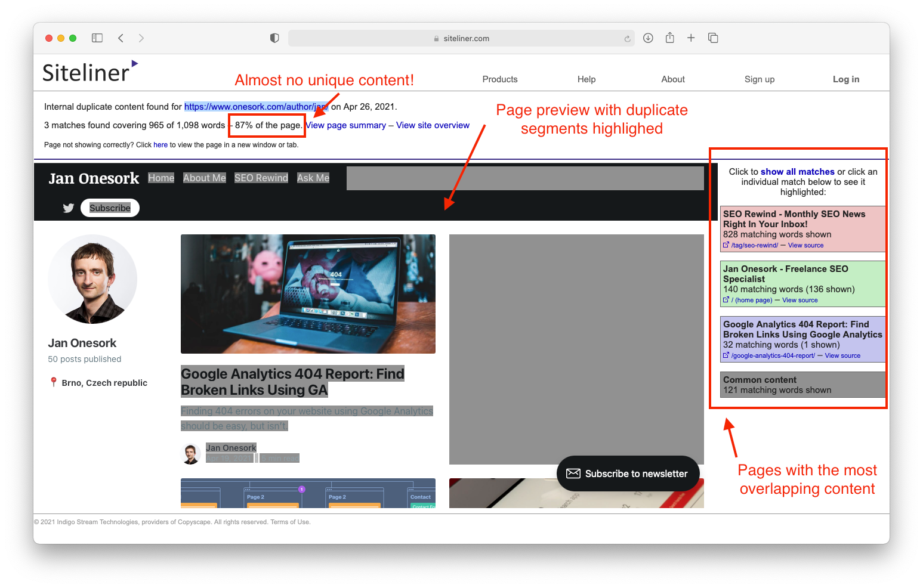Open the Products menu item

tap(500, 79)
